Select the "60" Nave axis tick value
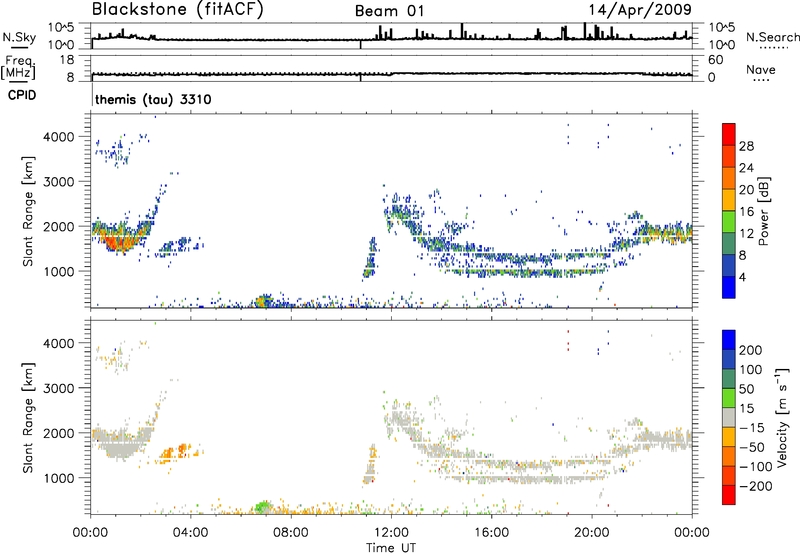Image resolution: width=800 pixels, height=554 pixels. pyautogui.click(x=715, y=60)
